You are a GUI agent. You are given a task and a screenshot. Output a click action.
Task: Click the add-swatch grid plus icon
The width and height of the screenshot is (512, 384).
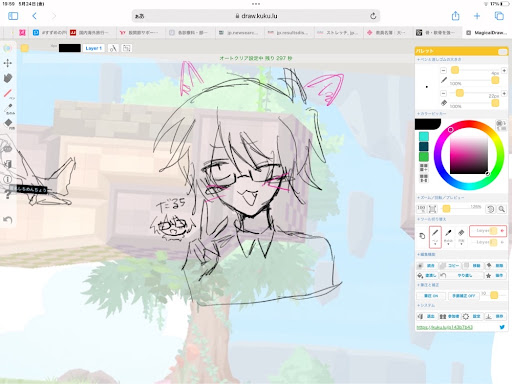424,167
